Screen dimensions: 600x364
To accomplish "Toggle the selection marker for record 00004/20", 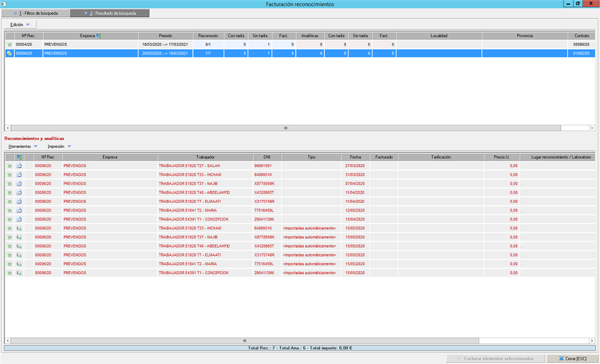I will pyautogui.click(x=9, y=45).
